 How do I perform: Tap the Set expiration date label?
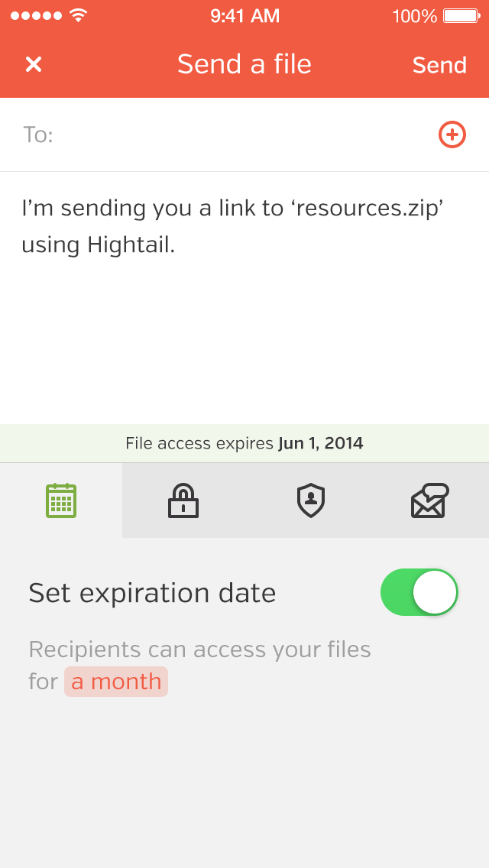(x=152, y=593)
